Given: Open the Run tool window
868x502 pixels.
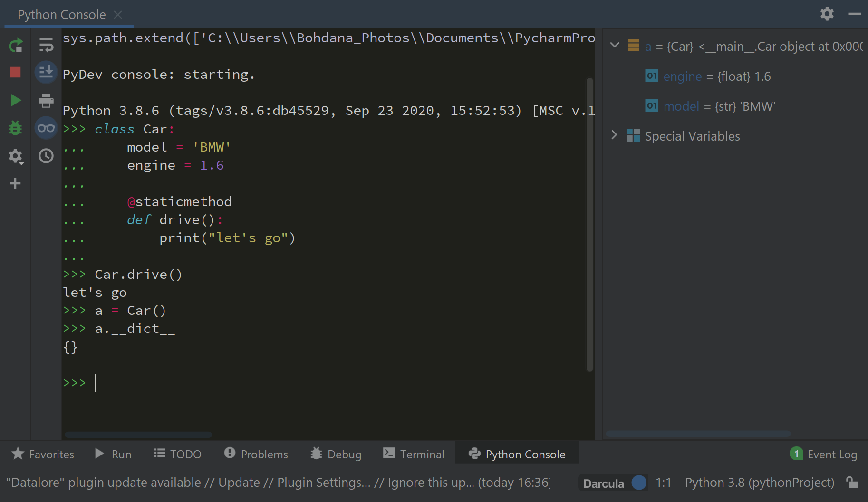Looking at the screenshot, I should (113, 454).
